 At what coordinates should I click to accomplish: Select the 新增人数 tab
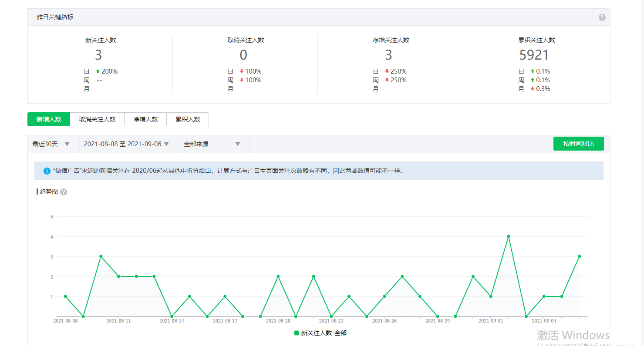(49, 119)
